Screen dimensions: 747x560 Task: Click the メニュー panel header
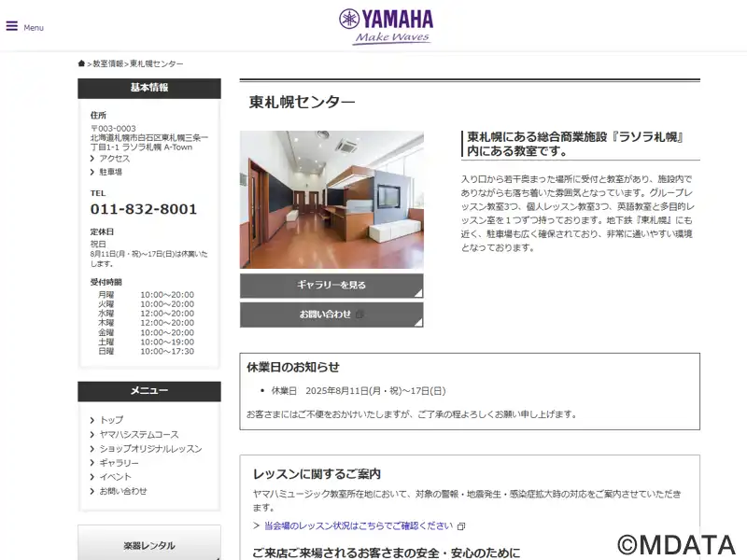[149, 391]
